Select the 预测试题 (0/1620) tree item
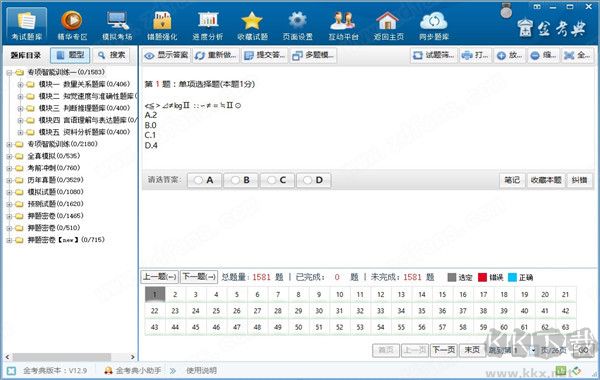The width and height of the screenshot is (600, 380). 55,204
